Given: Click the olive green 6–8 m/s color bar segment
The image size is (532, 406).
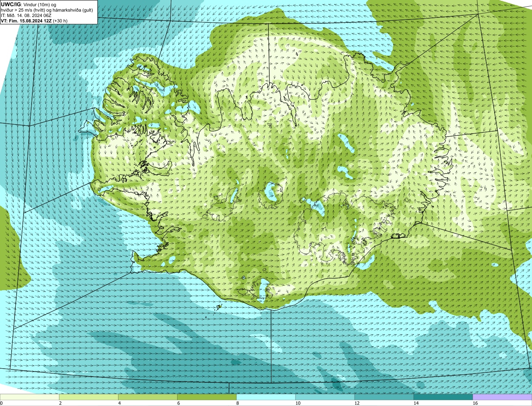Looking at the screenshot, I should [207, 397].
